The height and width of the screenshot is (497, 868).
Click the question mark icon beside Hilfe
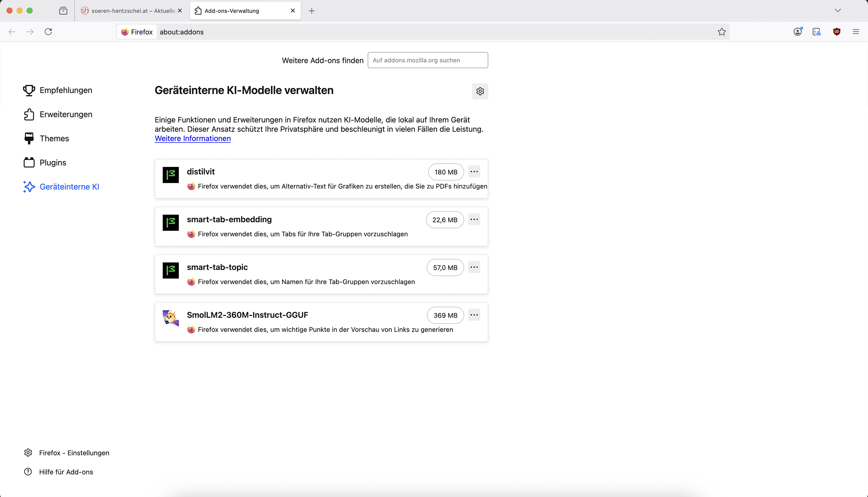pos(28,472)
